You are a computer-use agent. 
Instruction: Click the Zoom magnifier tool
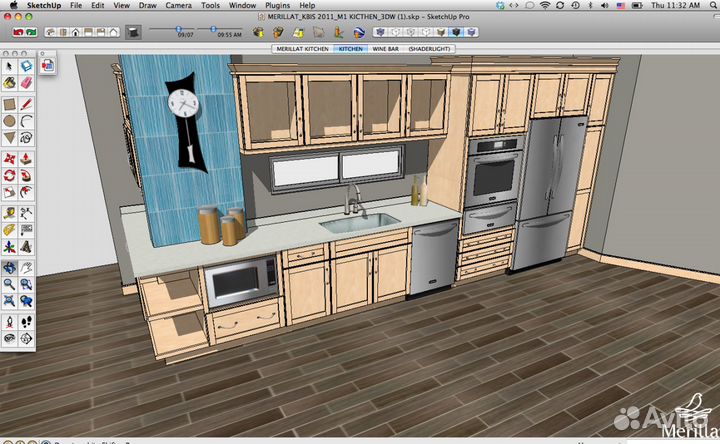tap(9, 285)
